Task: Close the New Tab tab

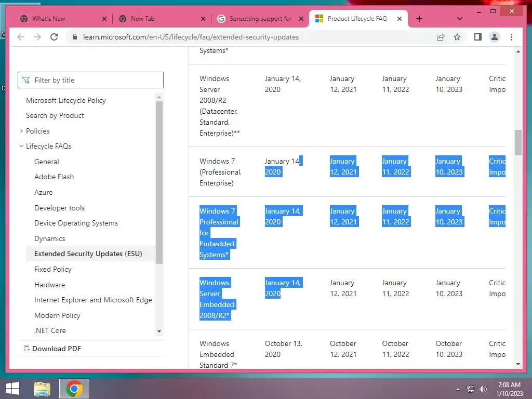Action: [x=203, y=19]
